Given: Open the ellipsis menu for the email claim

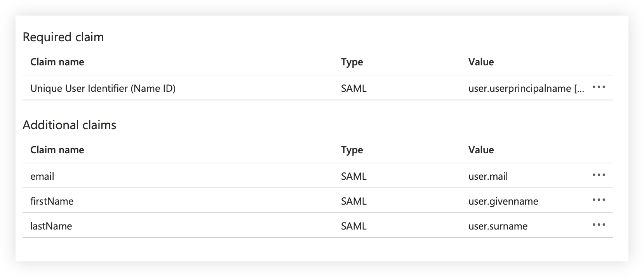Looking at the screenshot, I should pyautogui.click(x=599, y=175).
